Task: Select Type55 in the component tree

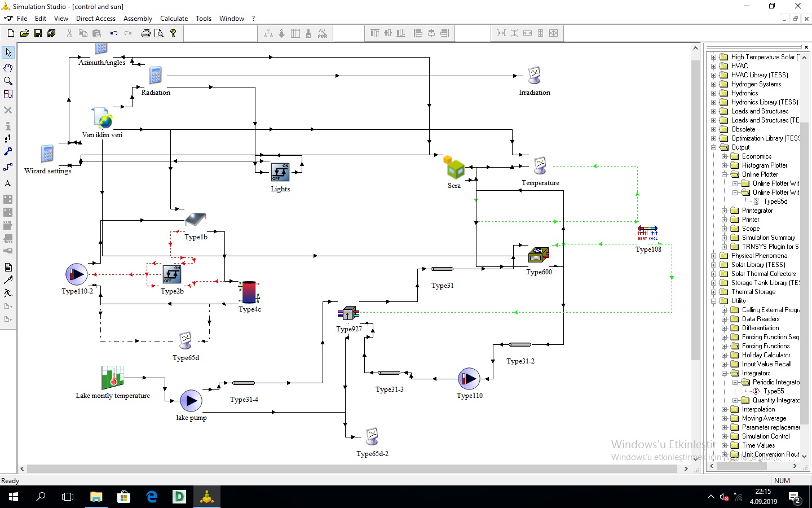Action: pos(774,391)
